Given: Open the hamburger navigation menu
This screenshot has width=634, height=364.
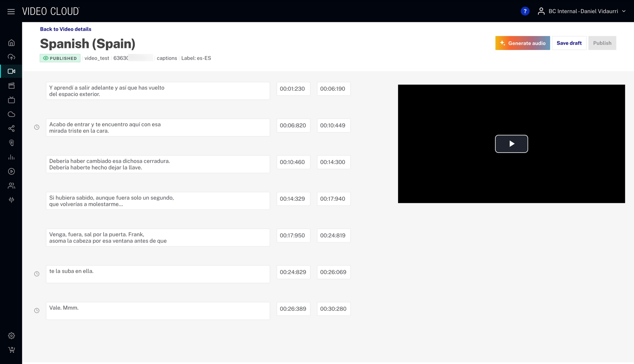Looking at the screenshot, I should [11, 11].
